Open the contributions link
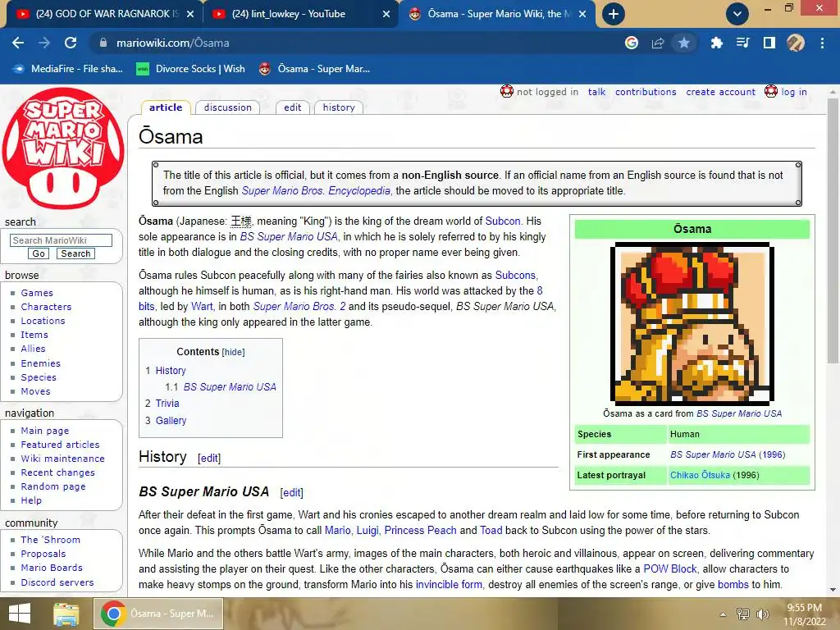 point(646,92)
